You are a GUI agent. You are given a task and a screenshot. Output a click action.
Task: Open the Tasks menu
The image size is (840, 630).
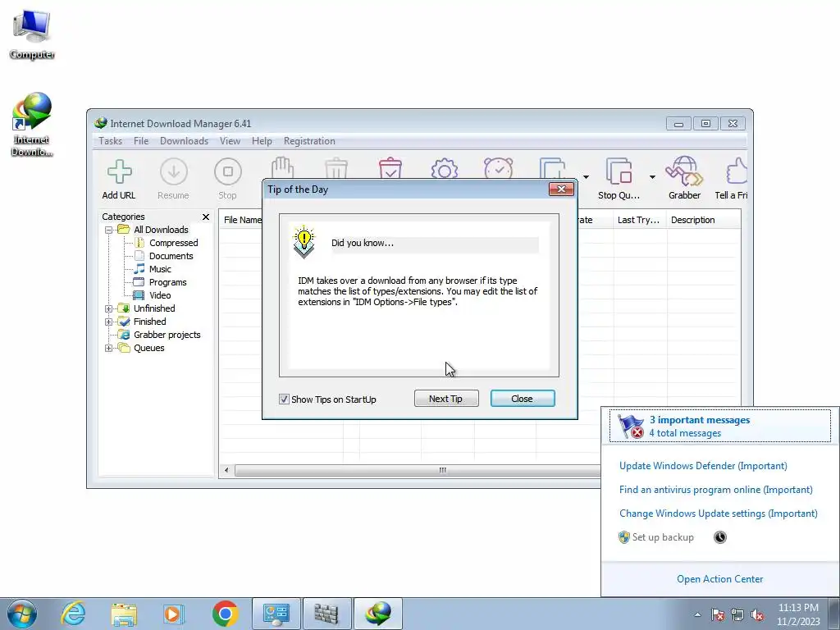pos(111,141)
